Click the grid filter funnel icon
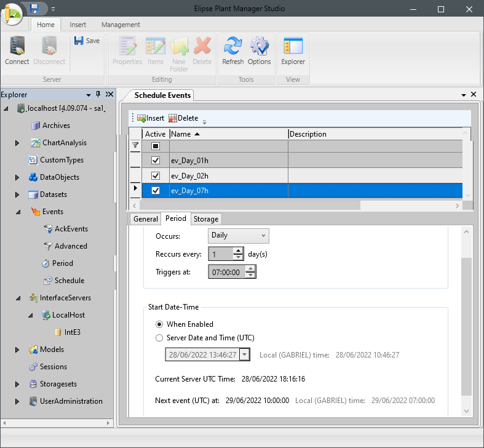 (135, 145)
